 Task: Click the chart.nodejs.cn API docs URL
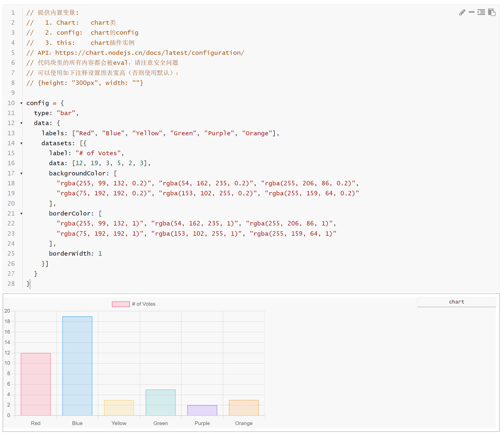click(x=150, y=53)
